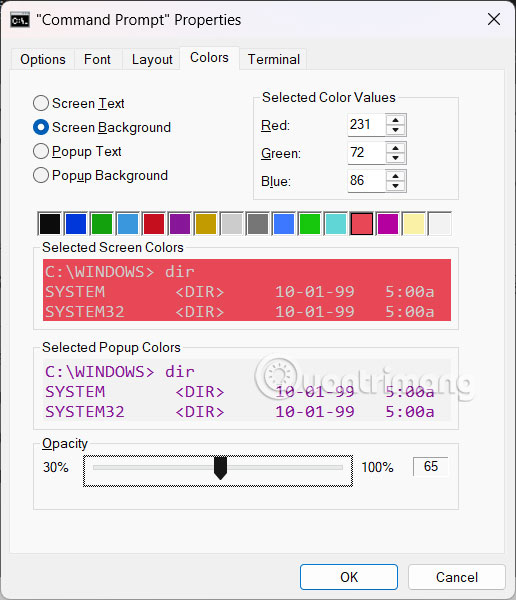Switch to the Layout tab
The width and height of the screenshot is (516, 600).
152,59
